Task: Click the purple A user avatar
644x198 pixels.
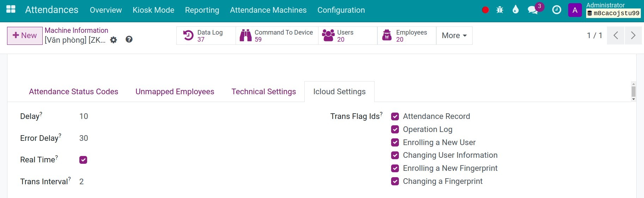Action: coord(575,10)
